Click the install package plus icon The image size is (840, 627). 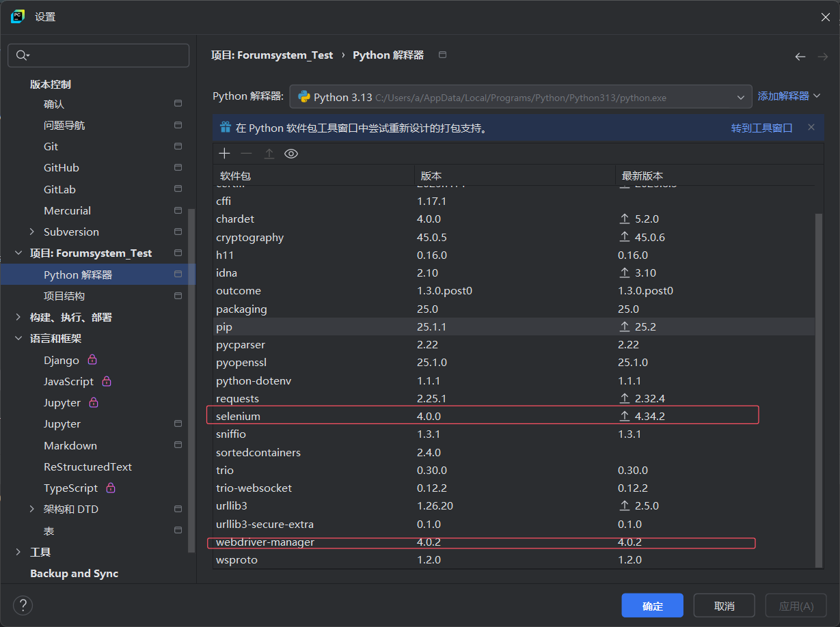tap(224, 154)
